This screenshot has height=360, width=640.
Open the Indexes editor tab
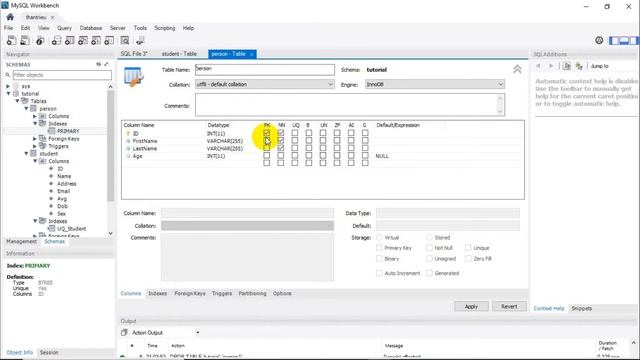click(x=158, y=293)
